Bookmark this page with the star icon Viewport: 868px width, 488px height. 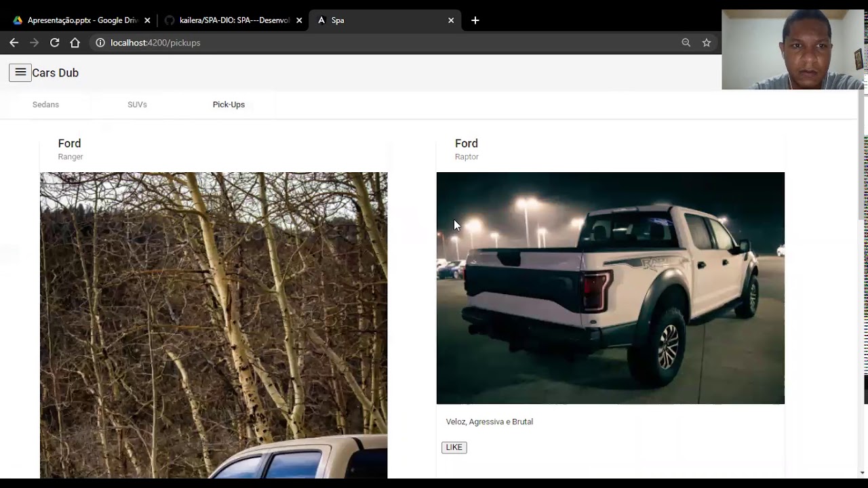point(707,43)
